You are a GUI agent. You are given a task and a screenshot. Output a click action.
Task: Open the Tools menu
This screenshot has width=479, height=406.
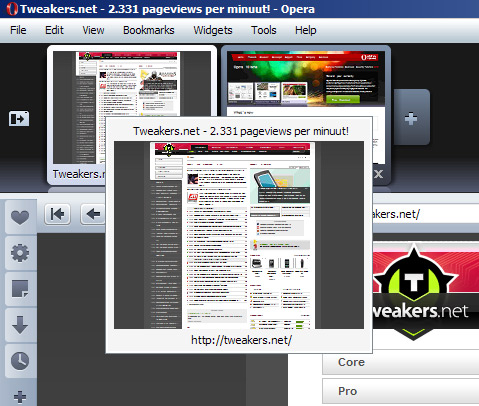tap(264, 30)
